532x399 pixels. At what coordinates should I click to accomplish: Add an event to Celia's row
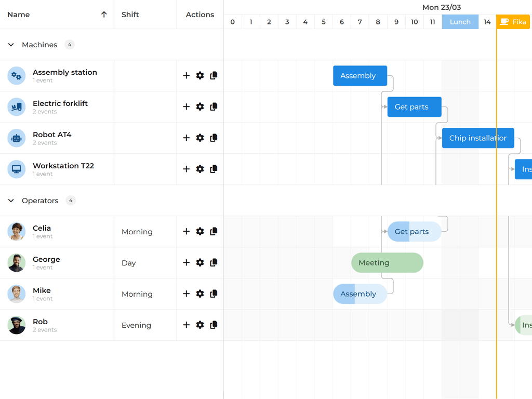tap(186, 231)
